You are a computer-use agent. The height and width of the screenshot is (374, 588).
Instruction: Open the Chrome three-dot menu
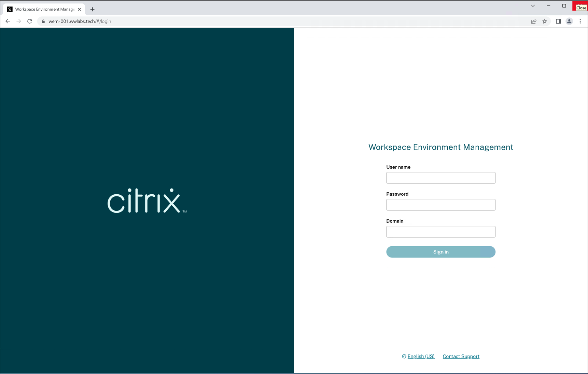[580, 21]
